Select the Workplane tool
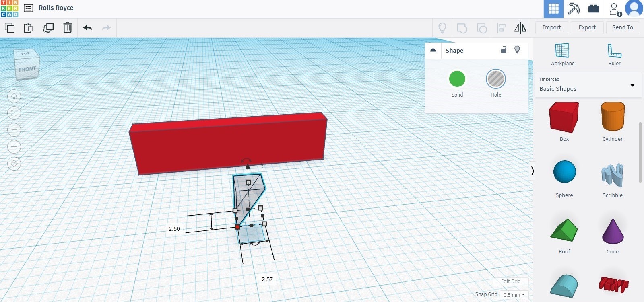 tap(562, 54)
